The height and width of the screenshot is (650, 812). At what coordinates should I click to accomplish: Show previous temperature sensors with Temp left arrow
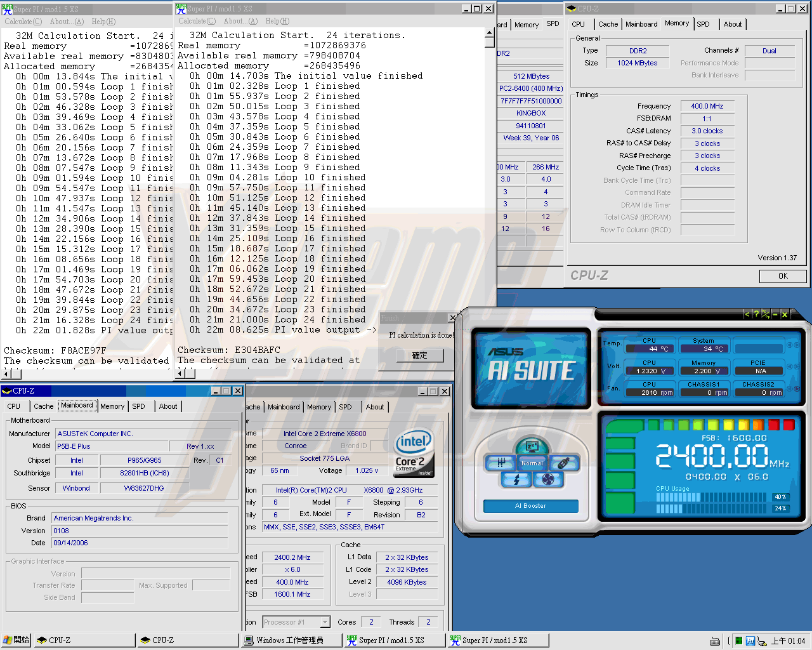[x=789, y=345]
